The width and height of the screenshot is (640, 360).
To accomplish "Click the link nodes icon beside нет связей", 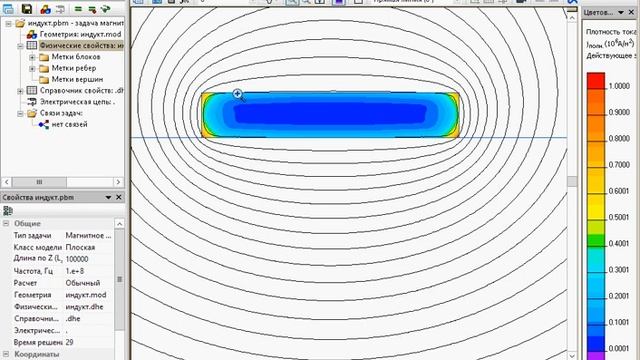I will tap(44, 124).
